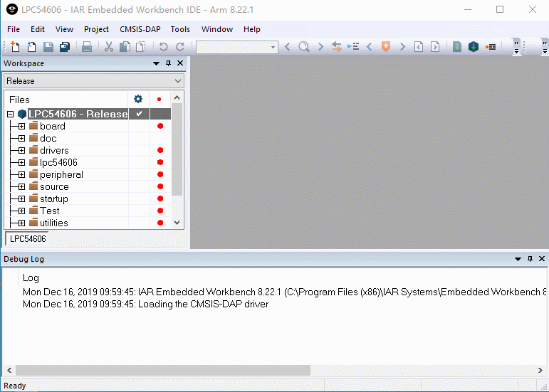
Task: Cut the selection with scissors icon
Action: 109,46
